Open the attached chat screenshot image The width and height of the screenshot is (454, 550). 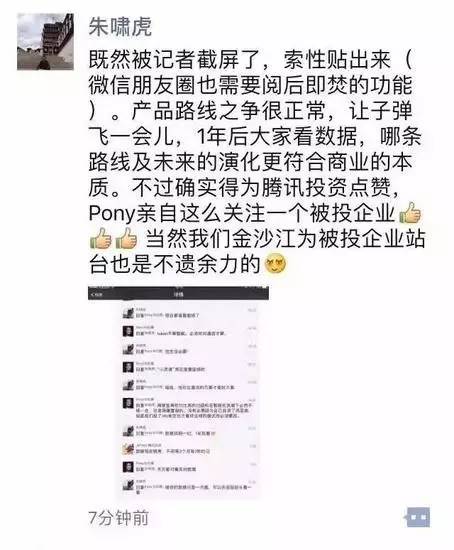click(178, 392)
